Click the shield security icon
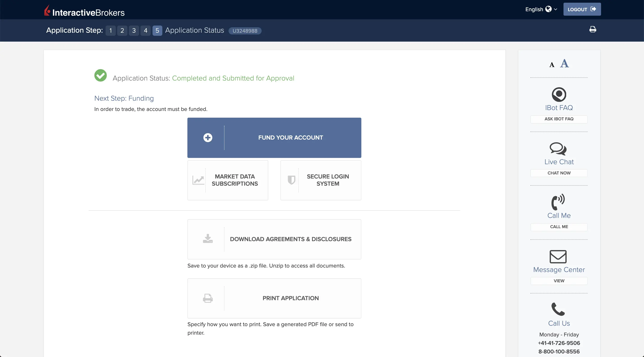The image size is (644, 357). click(x=292, y=180)
